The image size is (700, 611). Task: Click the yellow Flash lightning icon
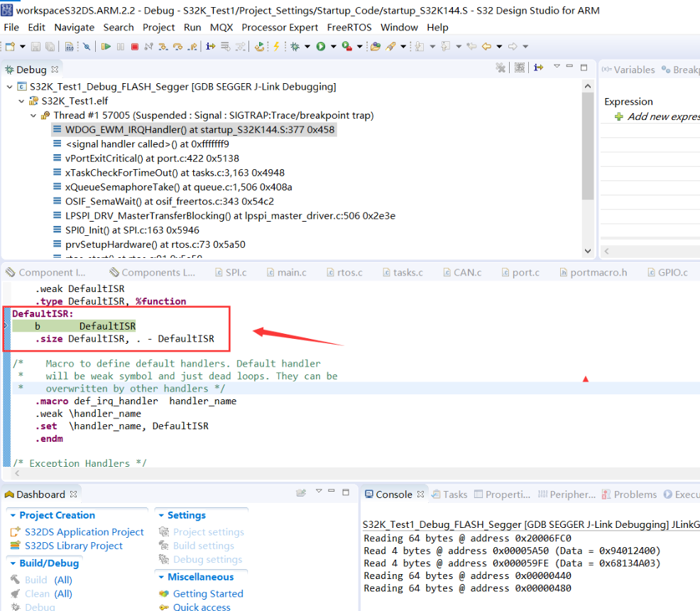click(276, 46)
